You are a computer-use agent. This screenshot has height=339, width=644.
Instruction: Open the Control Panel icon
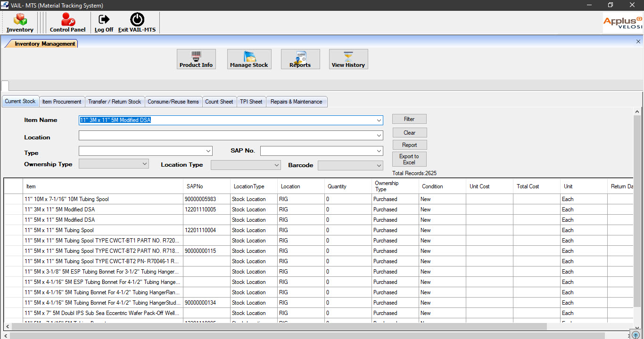coord(67,22)
